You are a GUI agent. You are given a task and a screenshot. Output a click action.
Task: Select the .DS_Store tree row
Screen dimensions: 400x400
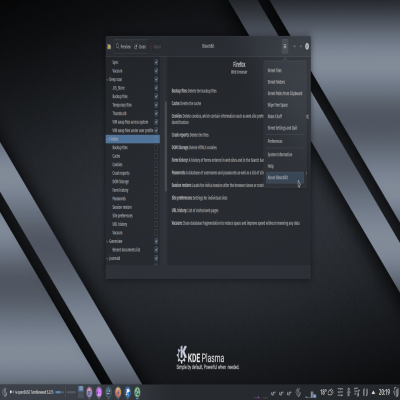point(133,88)
